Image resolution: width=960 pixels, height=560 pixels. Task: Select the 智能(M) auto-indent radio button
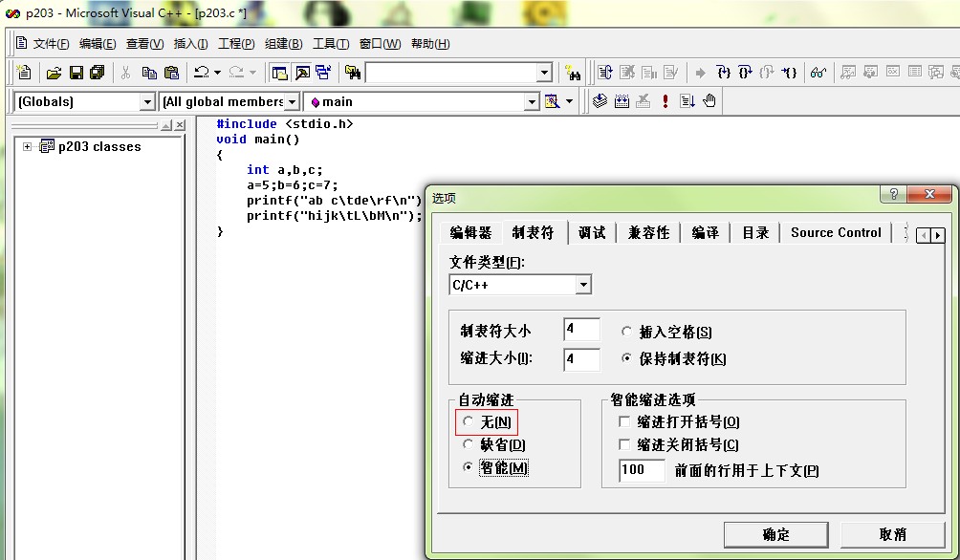pyautogui.click(x=469, y=467)
